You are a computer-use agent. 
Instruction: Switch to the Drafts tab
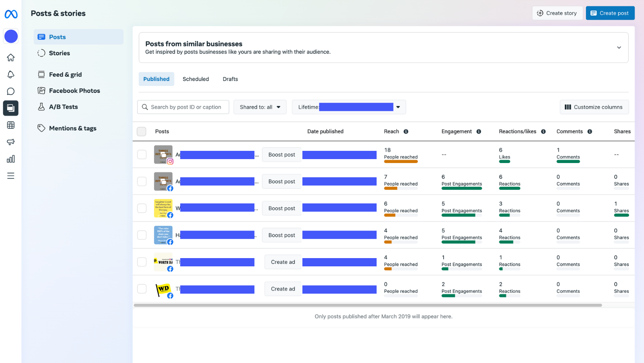[230, 79]
